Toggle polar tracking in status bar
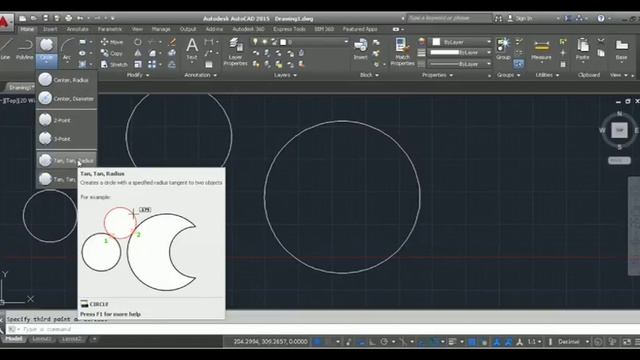This screenshot has width=640, height=360. click(x=384, y=342)
